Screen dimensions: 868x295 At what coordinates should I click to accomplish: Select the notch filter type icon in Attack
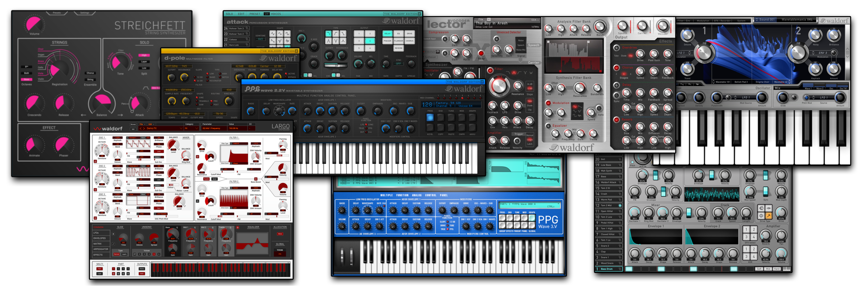[x=336, y=41]
